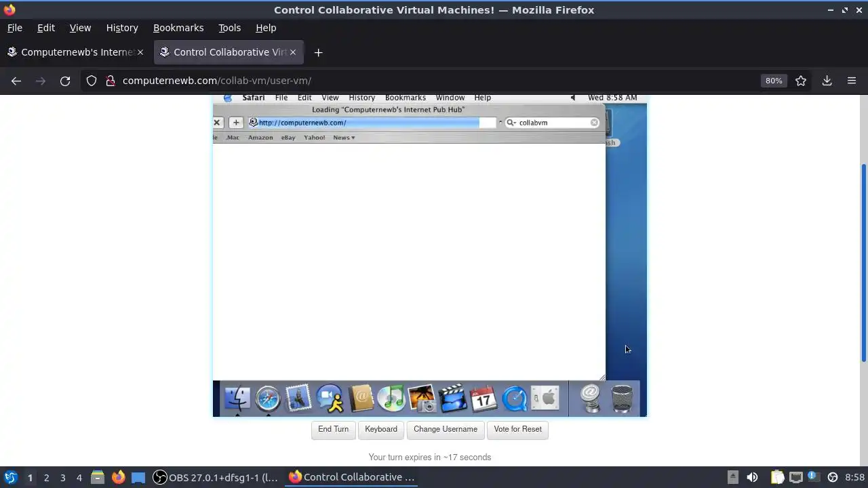Viewport: 868px width, 488px height.
Task: Open Mail stamp icon in dock
Action: 298,399
